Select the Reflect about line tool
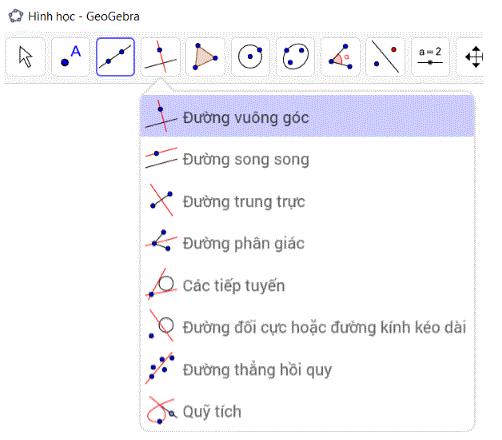 (x=385, y=57)
